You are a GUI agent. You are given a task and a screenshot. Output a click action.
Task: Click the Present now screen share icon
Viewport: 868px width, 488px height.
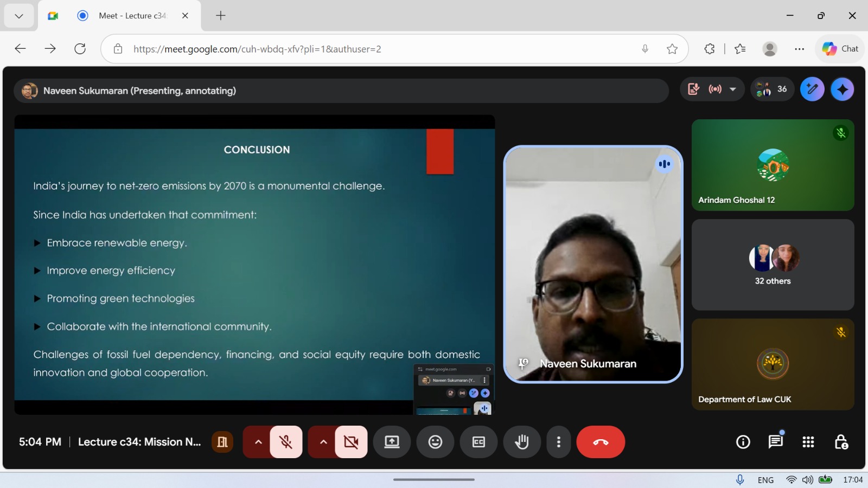[392, 442]
